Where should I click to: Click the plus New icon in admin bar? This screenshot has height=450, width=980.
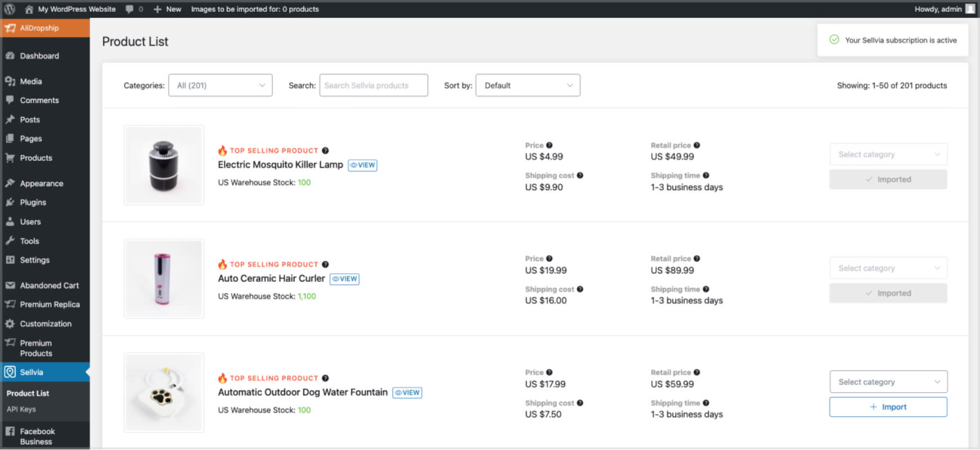coord(158,9)
